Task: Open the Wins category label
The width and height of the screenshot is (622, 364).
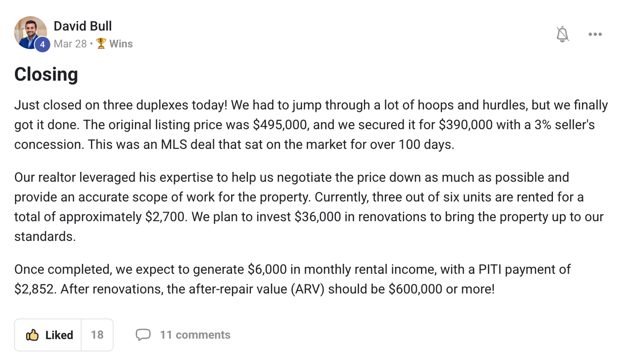Action: (x=121, y=44)
